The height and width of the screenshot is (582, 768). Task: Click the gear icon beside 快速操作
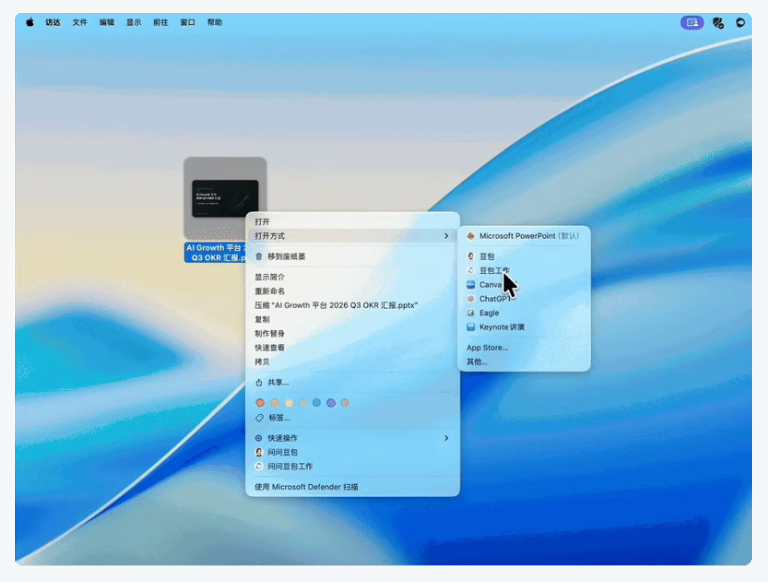pyautogui.click(x=259, y=438)
